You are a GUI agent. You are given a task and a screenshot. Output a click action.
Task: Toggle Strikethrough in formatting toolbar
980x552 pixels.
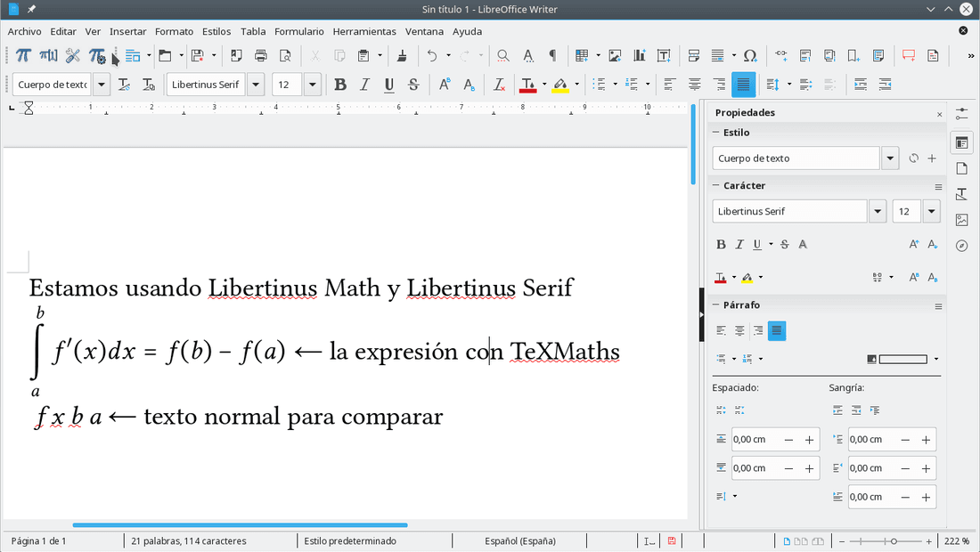(413, 85)
